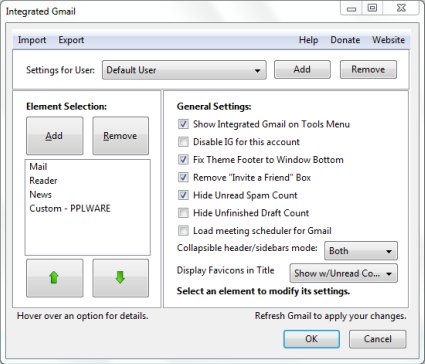425x364 pixels.
Task: Select Custom - PPLWARE list entry
Action: pos(87,209)
